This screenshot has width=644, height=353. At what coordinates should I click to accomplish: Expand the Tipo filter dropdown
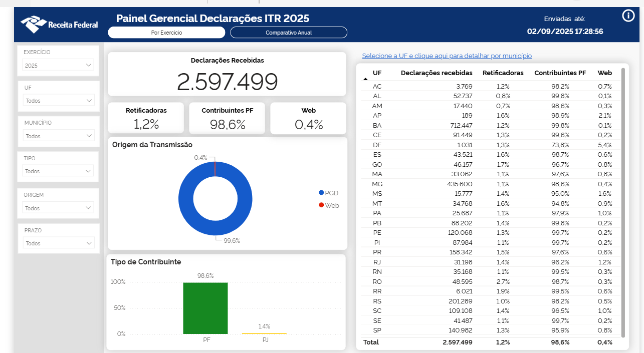point(58,171)
